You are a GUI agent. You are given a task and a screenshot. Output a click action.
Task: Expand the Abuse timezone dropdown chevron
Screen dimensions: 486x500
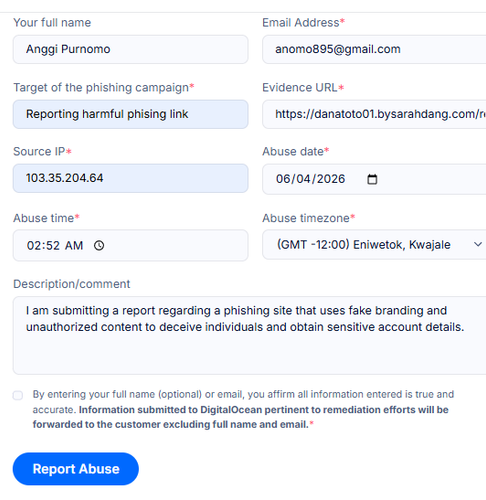click(x=478, y=244)
